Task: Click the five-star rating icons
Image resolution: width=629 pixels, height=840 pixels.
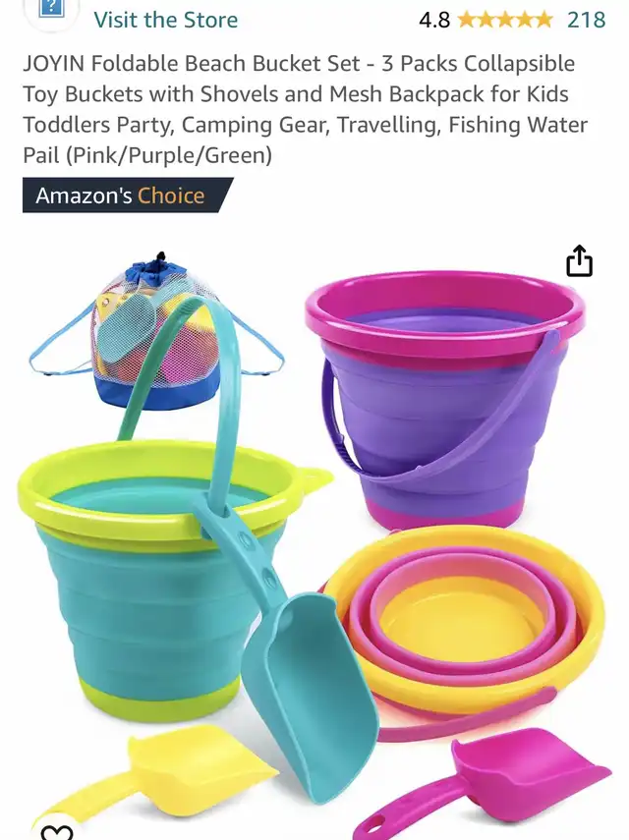Action: (x=505, y=20)
